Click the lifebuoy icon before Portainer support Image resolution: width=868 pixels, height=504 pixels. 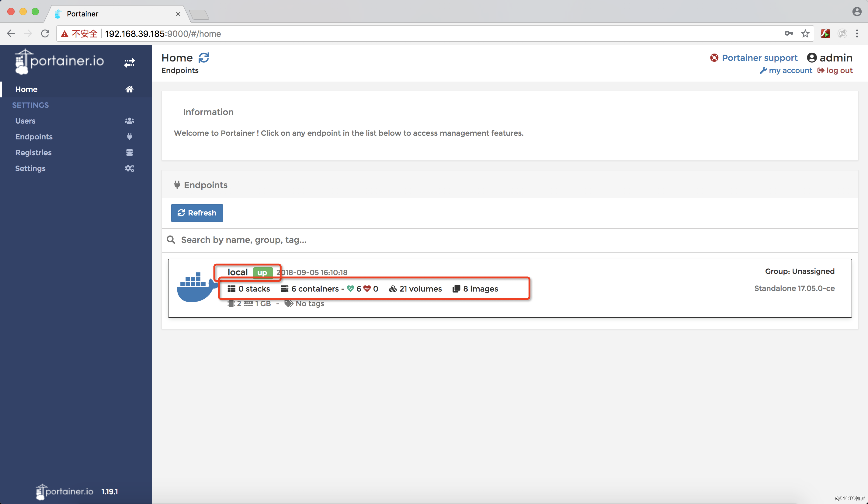714,58
